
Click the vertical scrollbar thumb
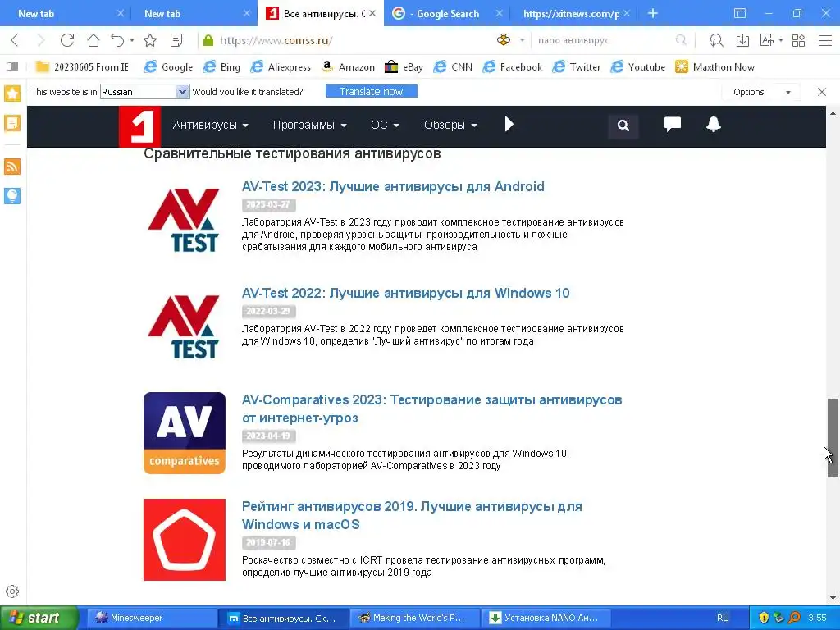pyautogui.click(x=833, y=438)
